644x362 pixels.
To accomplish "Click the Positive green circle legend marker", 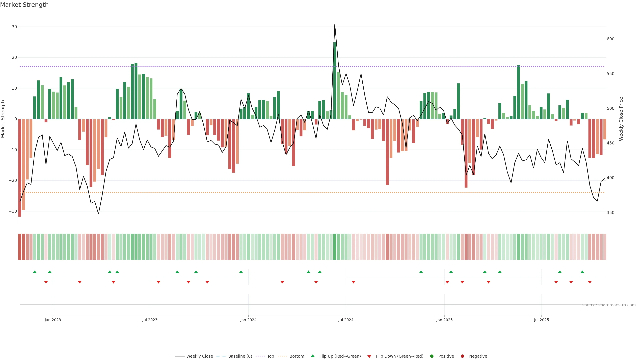I will tap(432, 356).
